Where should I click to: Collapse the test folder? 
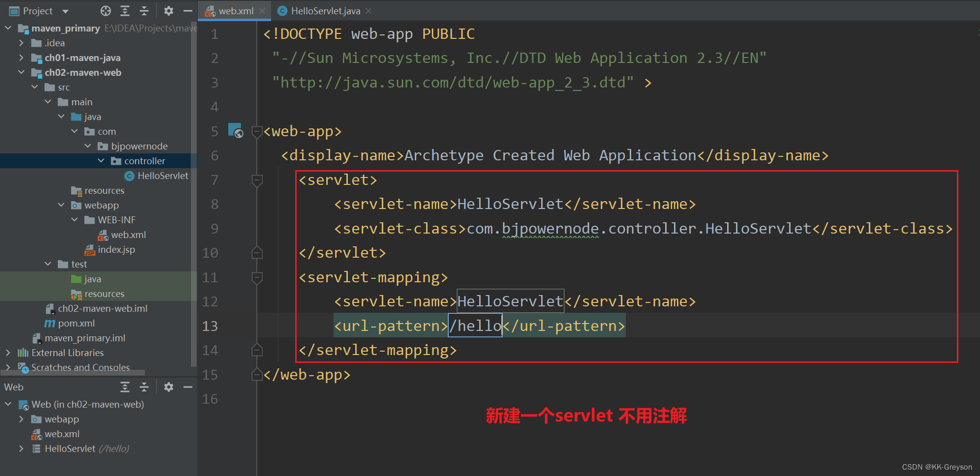click(48, 264)
